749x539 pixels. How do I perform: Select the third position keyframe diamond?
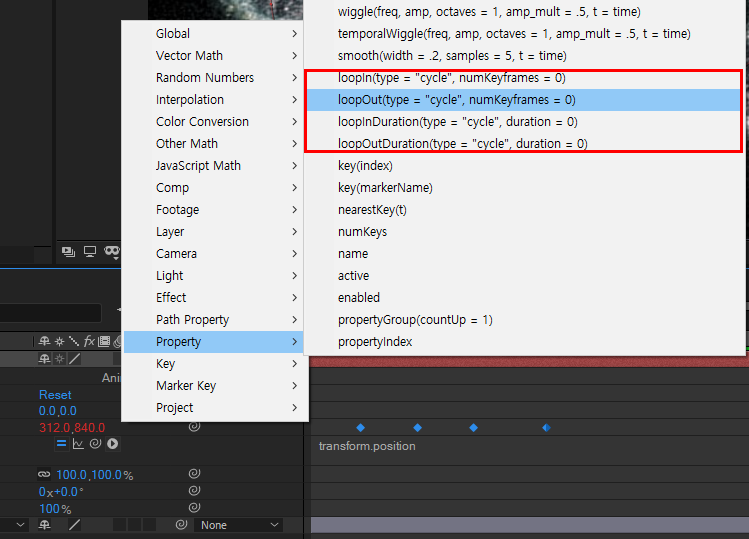point(473,428)
